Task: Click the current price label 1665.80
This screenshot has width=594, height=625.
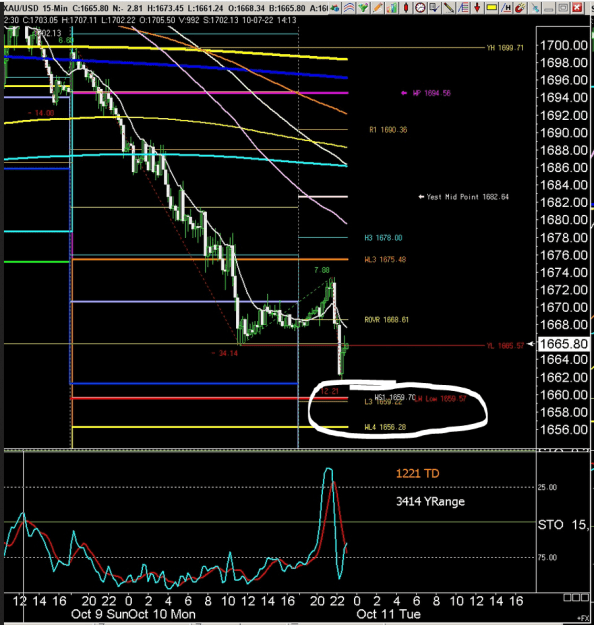Action: [563, 344]
